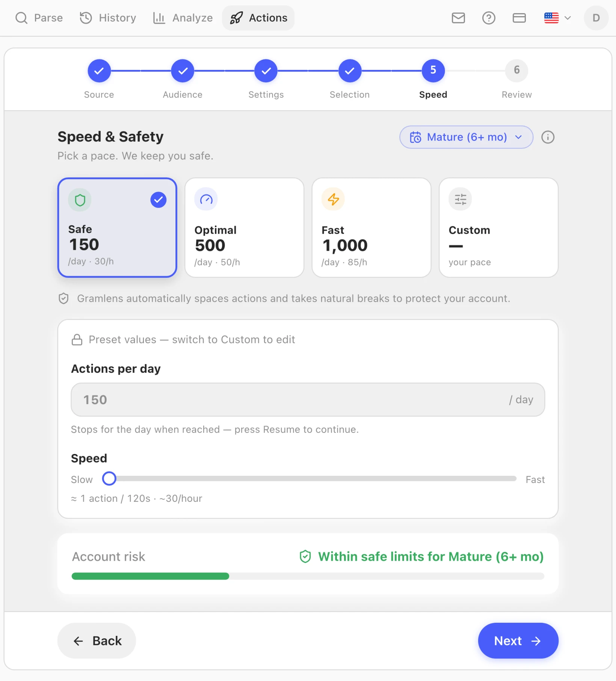
Task: Select the Optimal 500 per day preset
Action: (244, 228)
